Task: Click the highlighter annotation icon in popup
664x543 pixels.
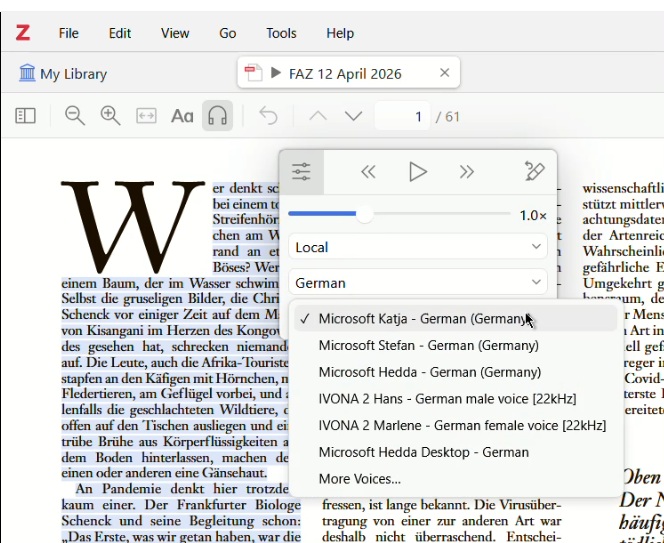Action: tap(534, 171)
